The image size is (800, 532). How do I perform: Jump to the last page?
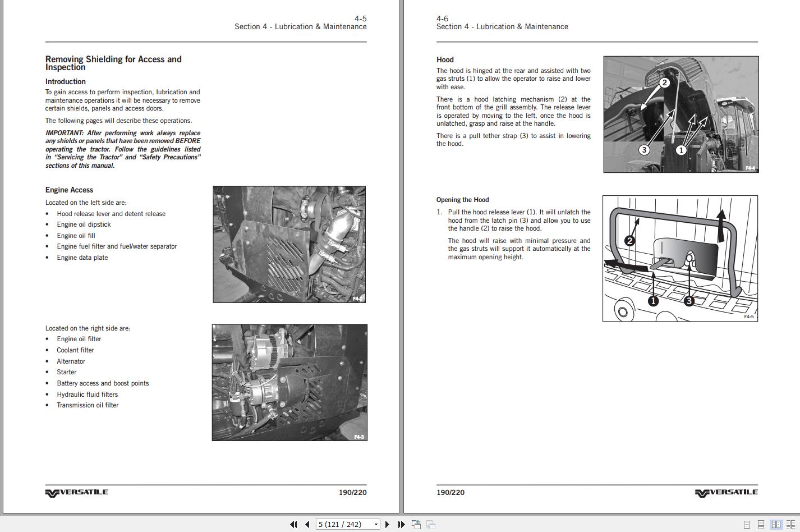coord(401,524)
